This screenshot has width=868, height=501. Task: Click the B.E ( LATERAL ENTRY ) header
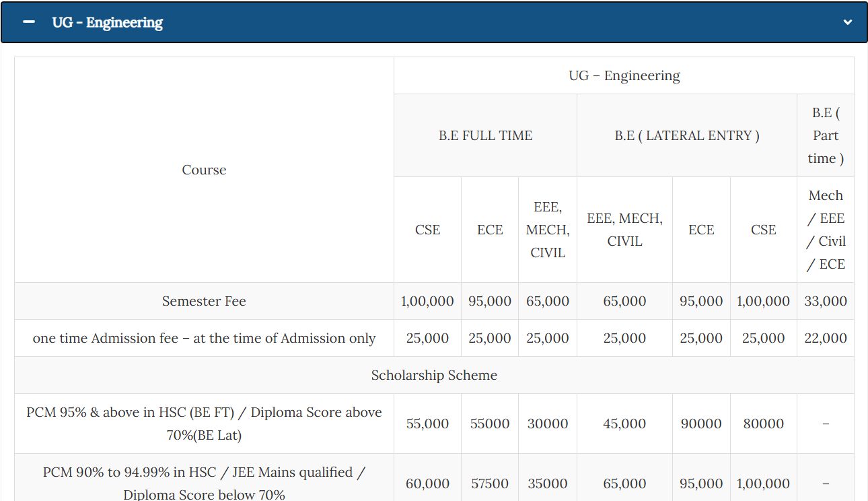686,135
